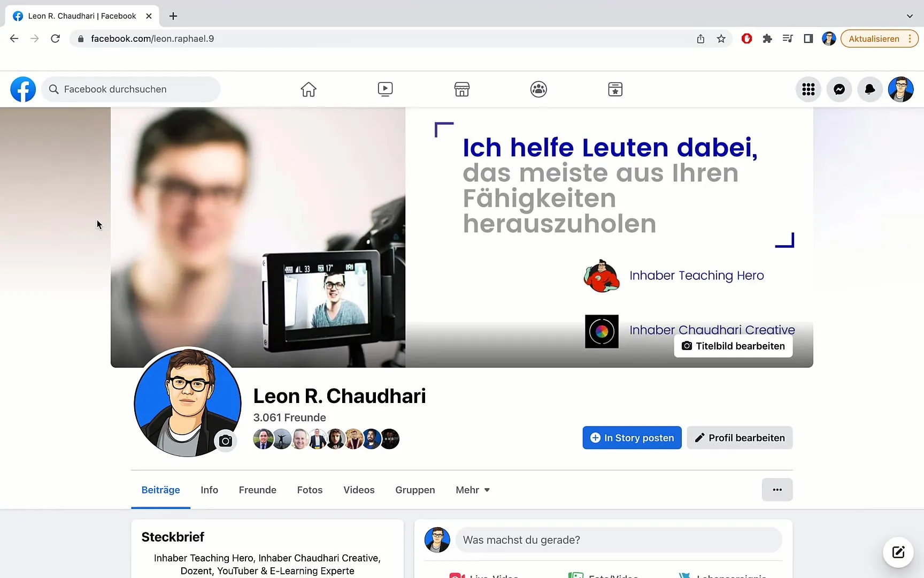Viewport: 924px width, 578px height.
Task: Open the Groups icon in top navigation
Action: pyautogui.click(x=538, y=89)
